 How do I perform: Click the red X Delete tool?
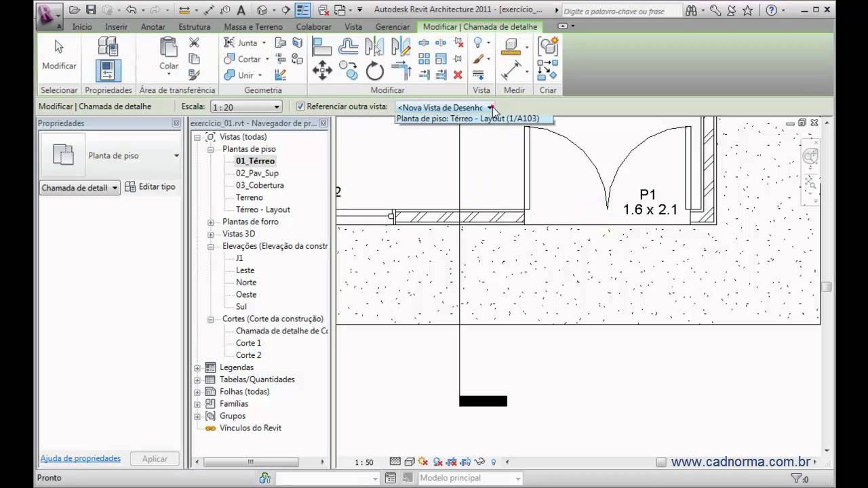click(458, 75)
